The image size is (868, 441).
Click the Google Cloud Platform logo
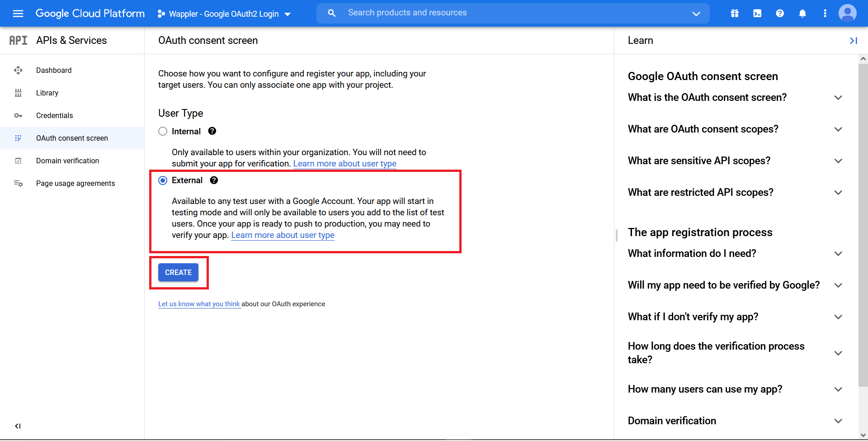pos(90,14)
